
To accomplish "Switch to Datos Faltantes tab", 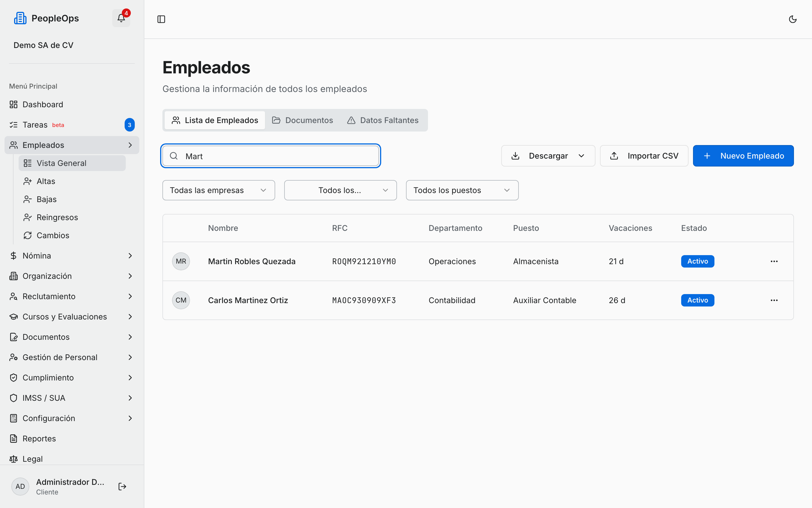I will [383, 120].
